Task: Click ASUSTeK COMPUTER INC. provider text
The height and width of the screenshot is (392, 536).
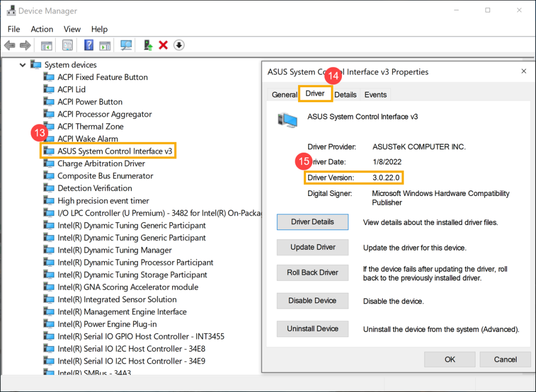Action: (419, 147)
